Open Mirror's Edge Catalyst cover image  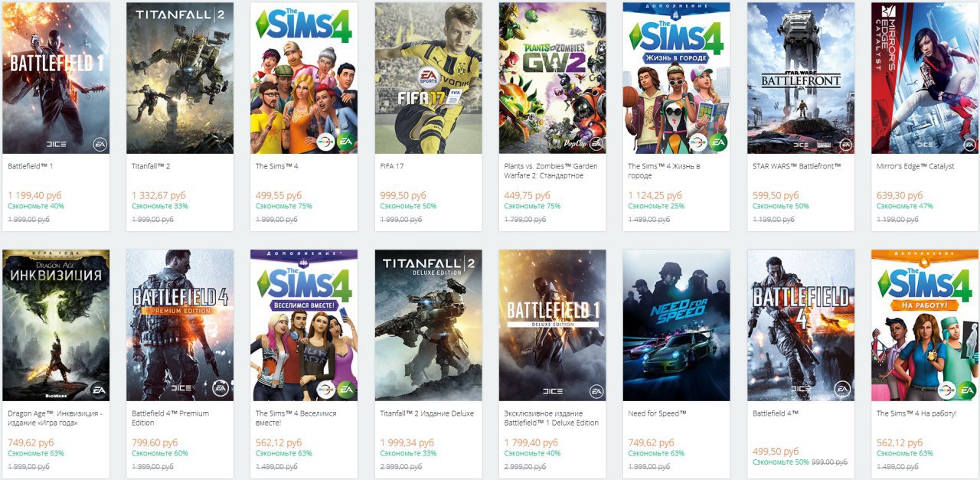(x=925, y=78)
